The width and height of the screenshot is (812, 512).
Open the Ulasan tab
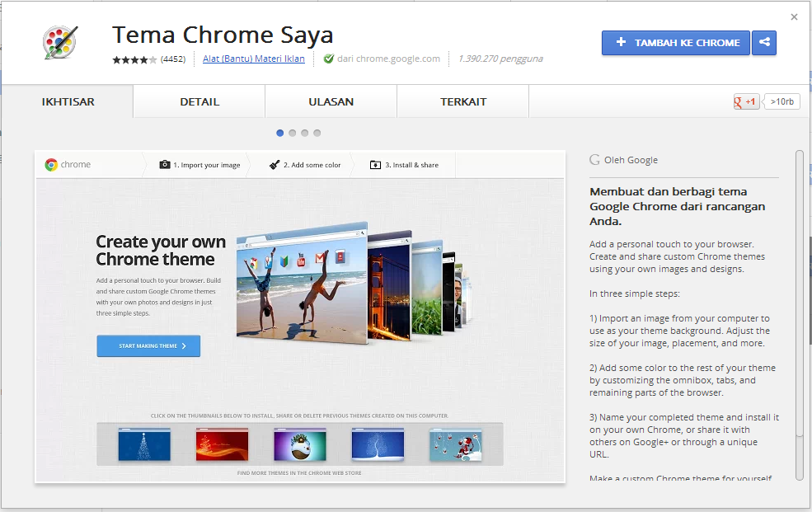(331, 102)
